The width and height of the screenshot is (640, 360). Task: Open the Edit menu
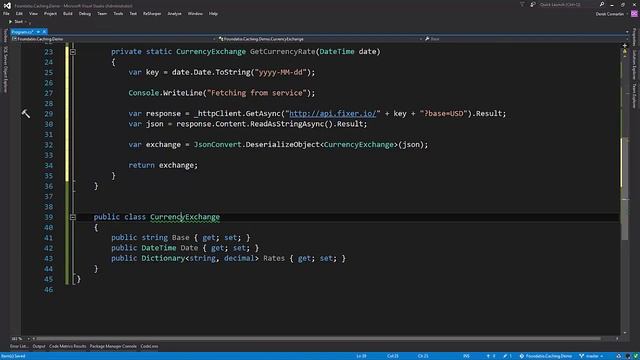pyautogui.click(x=19, y=13)
